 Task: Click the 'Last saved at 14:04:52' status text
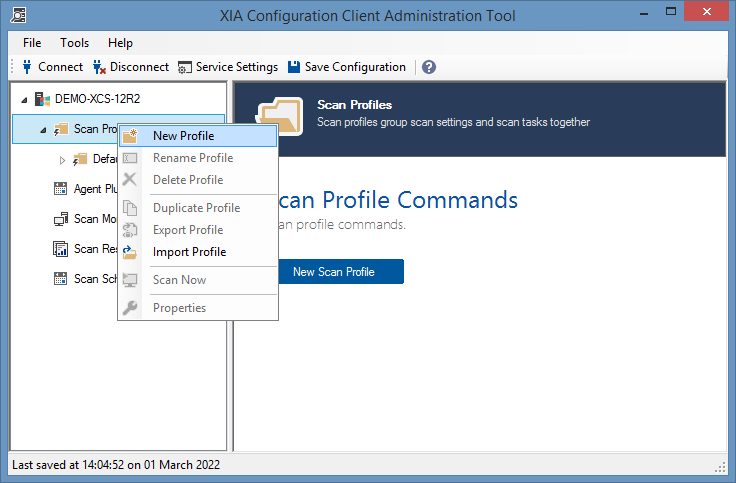[x=116, y=465]
